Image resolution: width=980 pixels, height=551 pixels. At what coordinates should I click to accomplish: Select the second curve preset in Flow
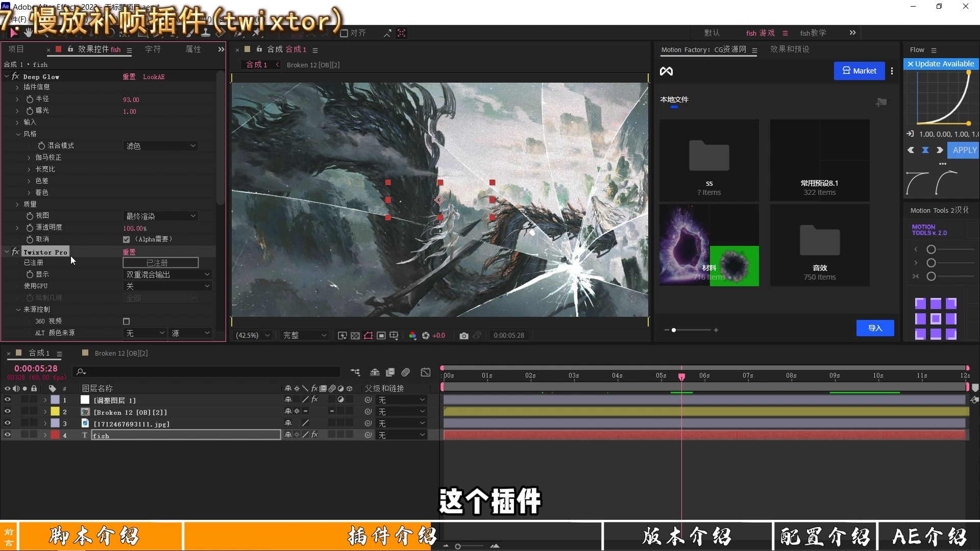(x=947, y=183)
